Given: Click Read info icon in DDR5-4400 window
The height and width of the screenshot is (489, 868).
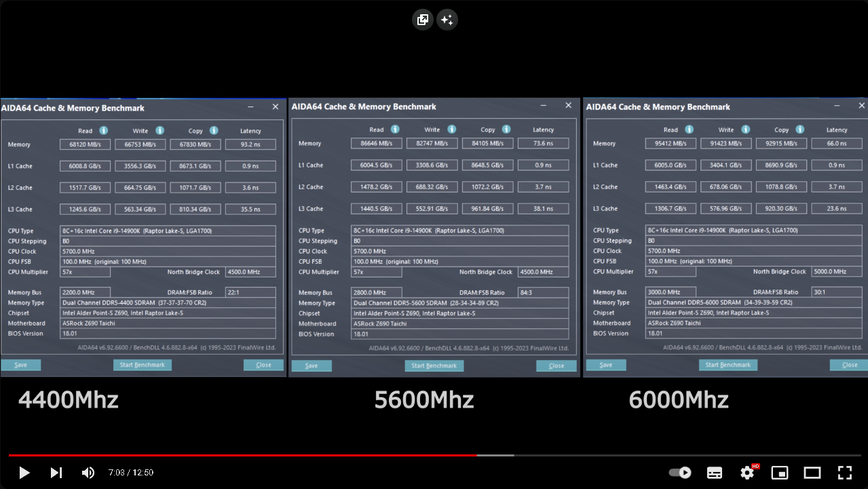Looking at the screenshot, I should tap(104, 131).
